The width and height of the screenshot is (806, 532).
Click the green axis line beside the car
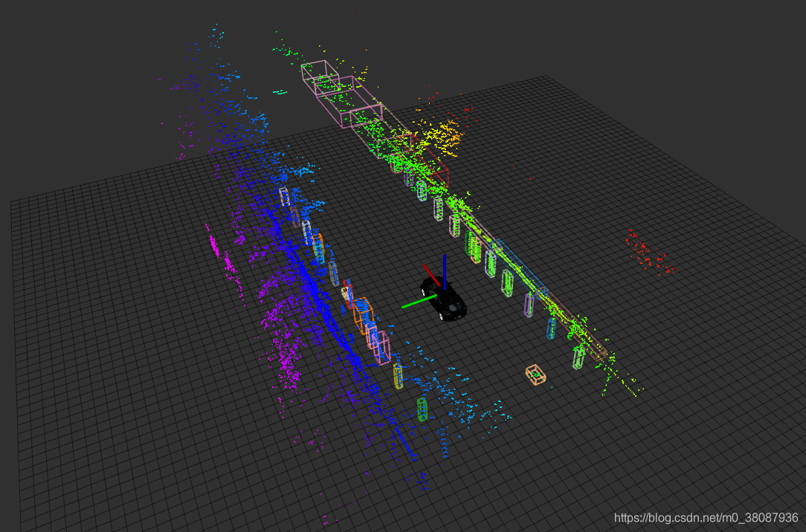(x=419, y=302)
